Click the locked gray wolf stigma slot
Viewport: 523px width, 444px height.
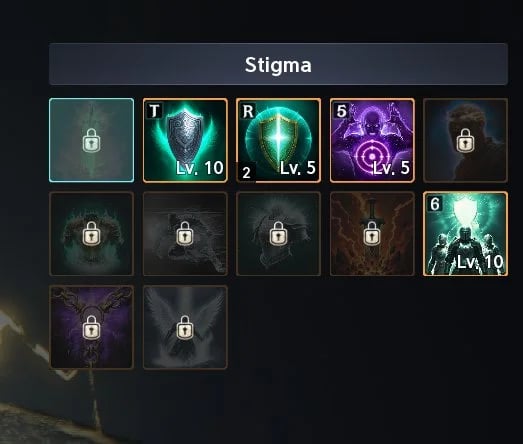click(185, 234)
